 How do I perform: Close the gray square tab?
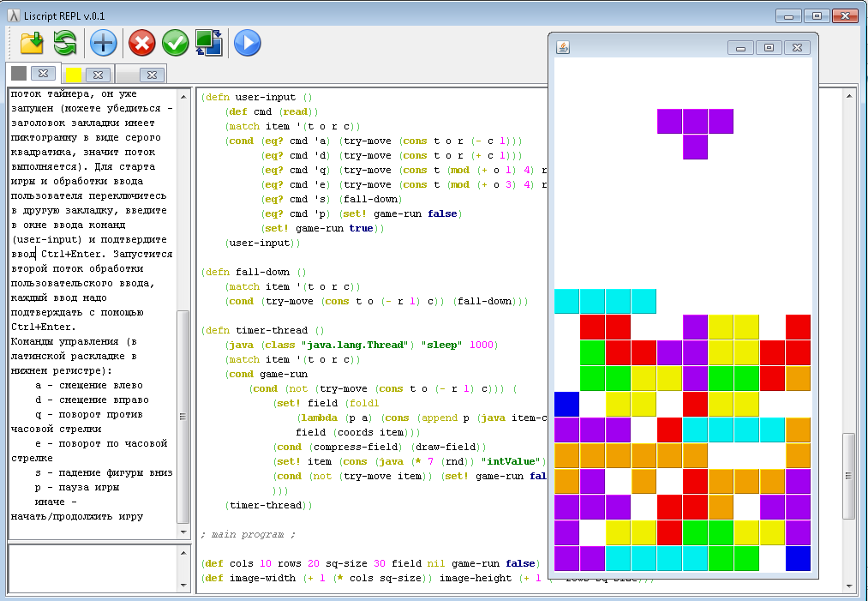click(x=44, y=74)
